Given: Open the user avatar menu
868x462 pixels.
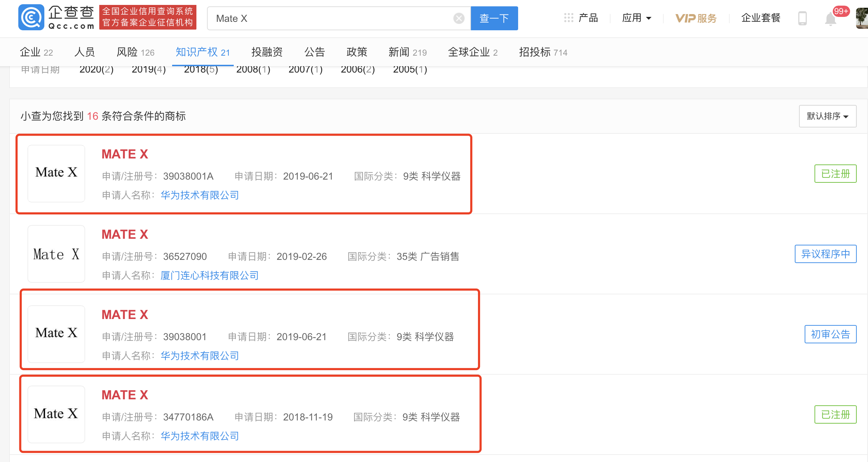Looking at the screenshot, I should pyautogui.click(x=862, y=18).
